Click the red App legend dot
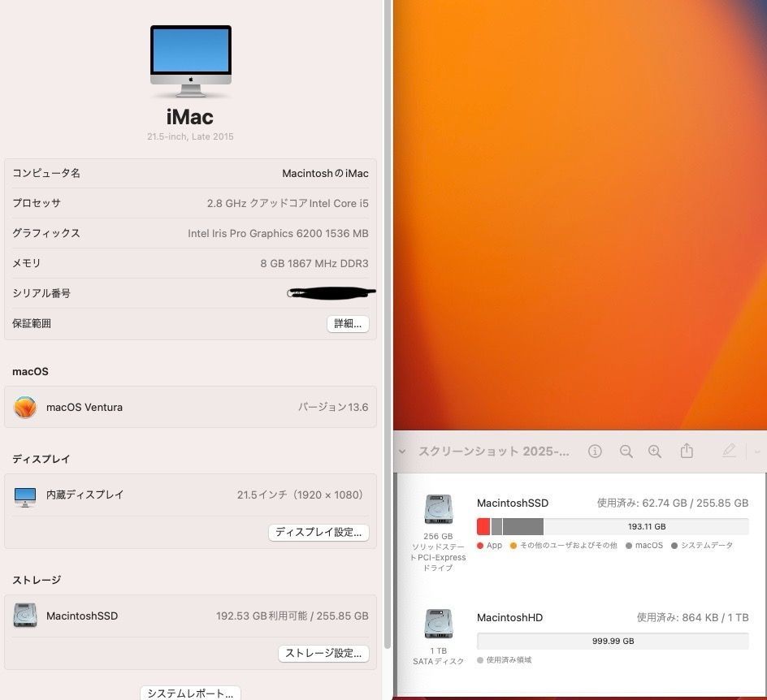767x700 pixels. pos(481,545)
